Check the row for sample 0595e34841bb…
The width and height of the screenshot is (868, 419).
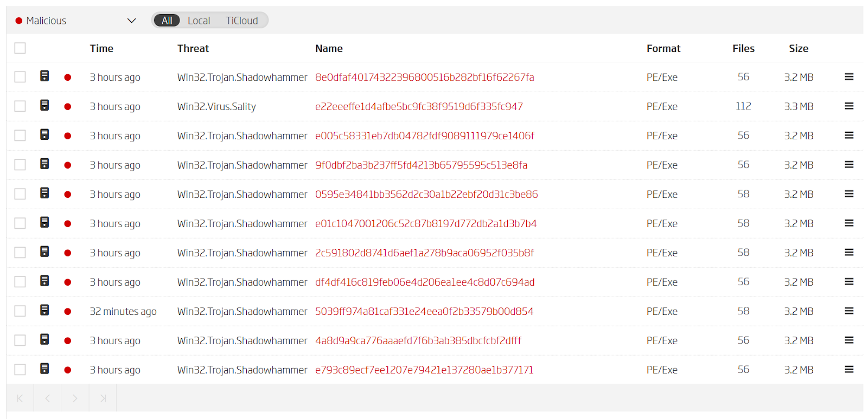pyautogui.click(x=20, y=194)
